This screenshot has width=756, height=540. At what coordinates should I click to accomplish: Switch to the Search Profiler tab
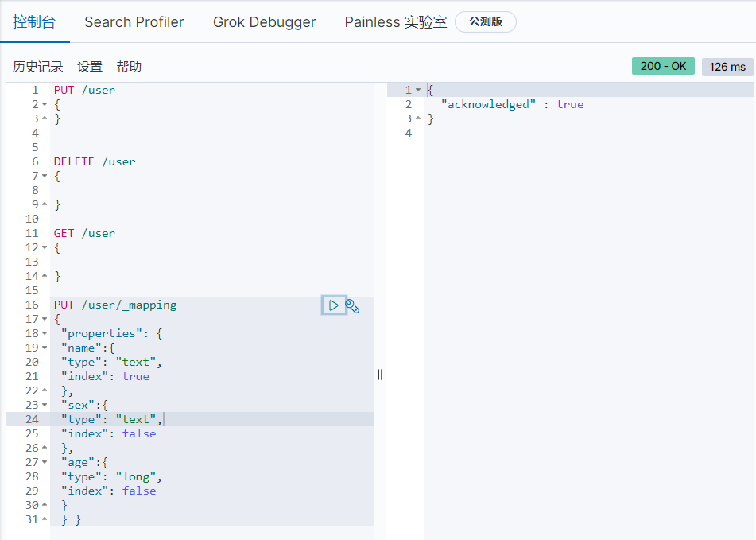pos(134,22)
